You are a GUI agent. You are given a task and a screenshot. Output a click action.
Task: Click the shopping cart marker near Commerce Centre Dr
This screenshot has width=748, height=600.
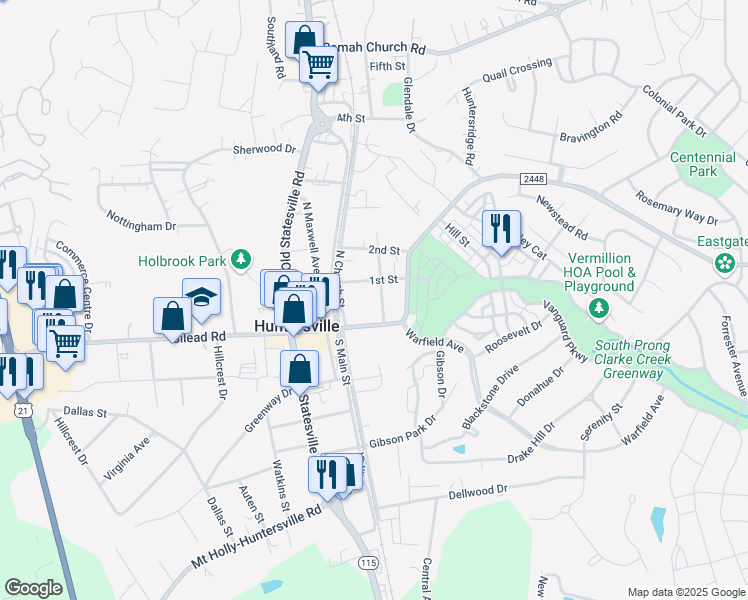pos(66,344)
